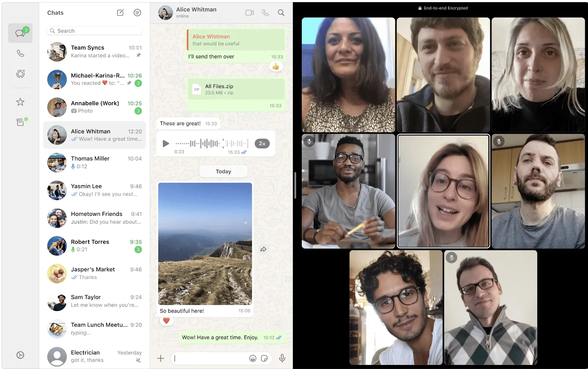Forward the landscape photo

[x=263, y=249]
